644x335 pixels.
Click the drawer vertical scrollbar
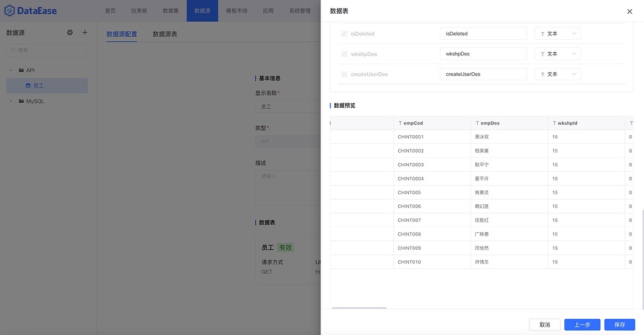[x=642, y=259]
